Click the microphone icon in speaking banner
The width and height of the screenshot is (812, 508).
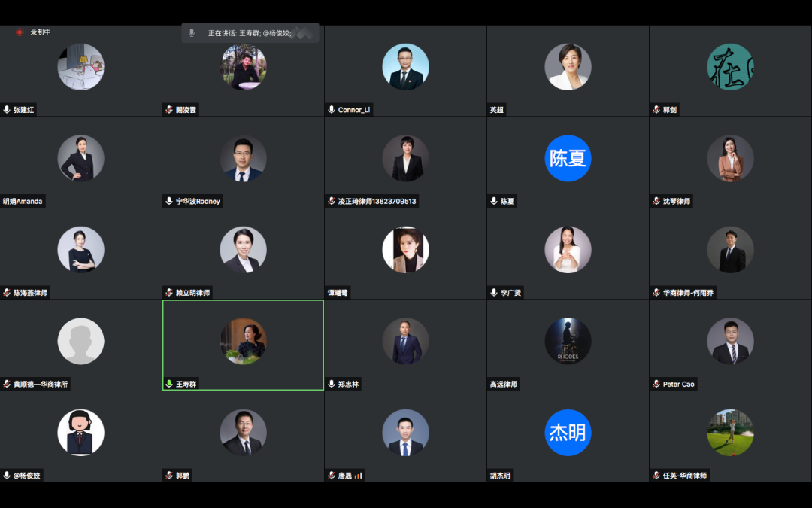(192, 32)
